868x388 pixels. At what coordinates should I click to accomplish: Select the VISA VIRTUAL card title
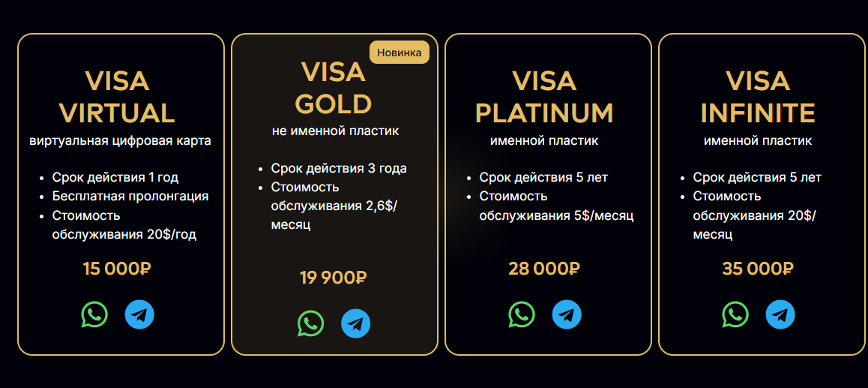point(117,97)
